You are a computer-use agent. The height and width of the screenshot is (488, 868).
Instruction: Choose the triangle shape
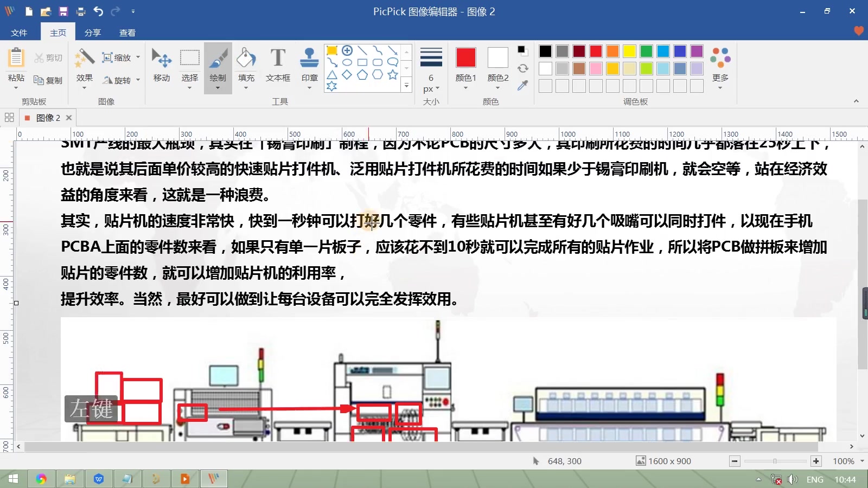[332, 74]
